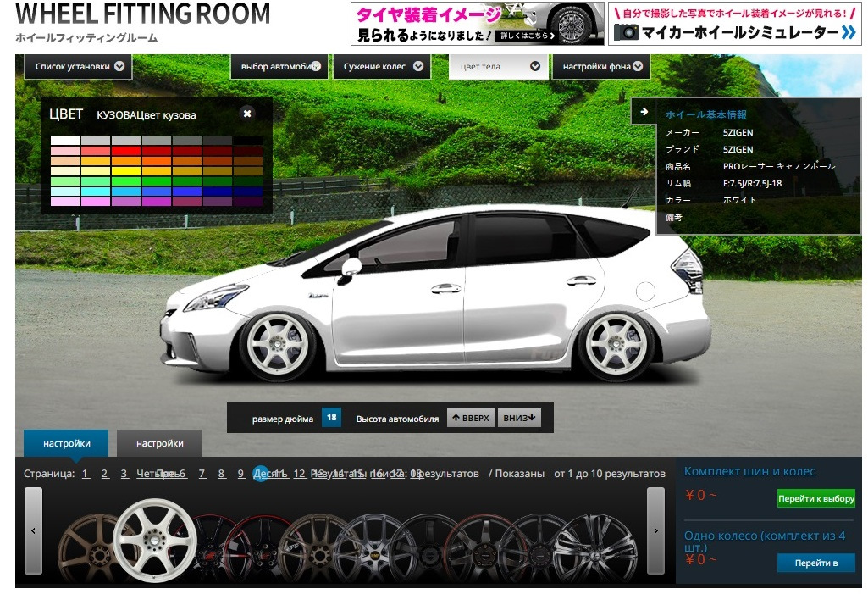Go to results page 9
This screenshot has width=868, height=594.
(240, 474)
